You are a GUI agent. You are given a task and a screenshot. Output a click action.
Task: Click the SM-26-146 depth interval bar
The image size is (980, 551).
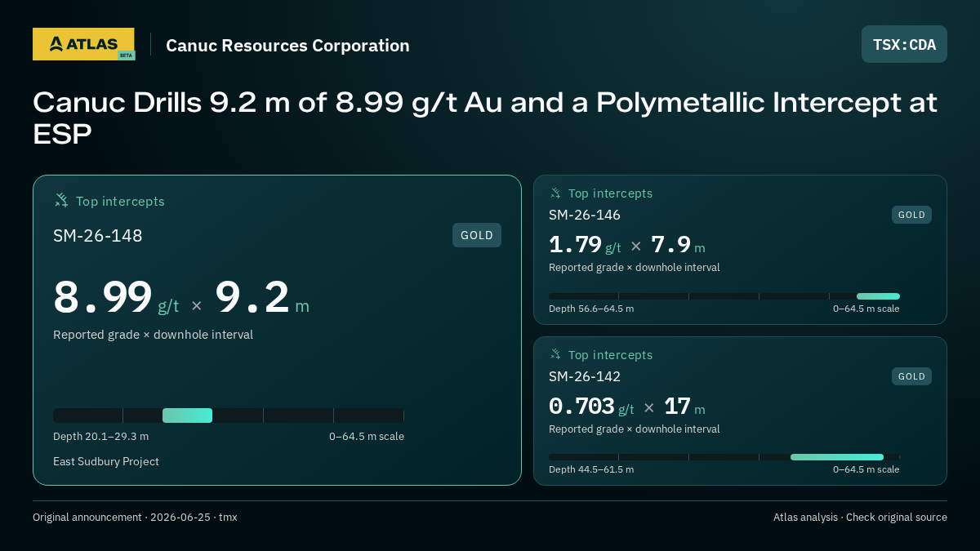724,296
